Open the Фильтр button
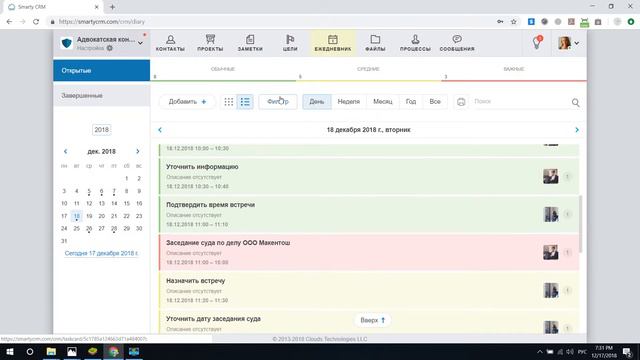The height and width of the screenshot is (360, 640). tap(278, 102)
